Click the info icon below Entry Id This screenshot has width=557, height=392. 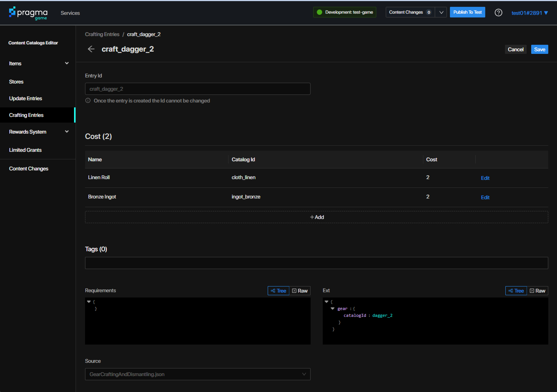pos(88,101)
